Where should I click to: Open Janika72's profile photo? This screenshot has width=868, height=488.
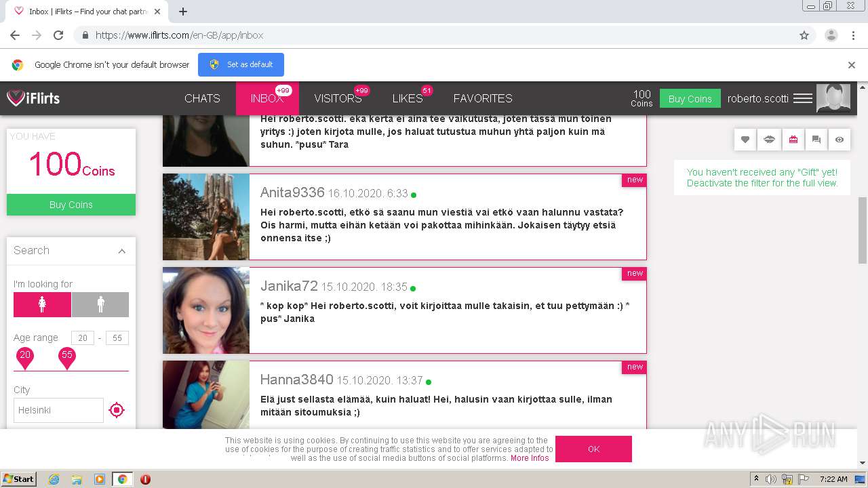click(x=206, y=310)
